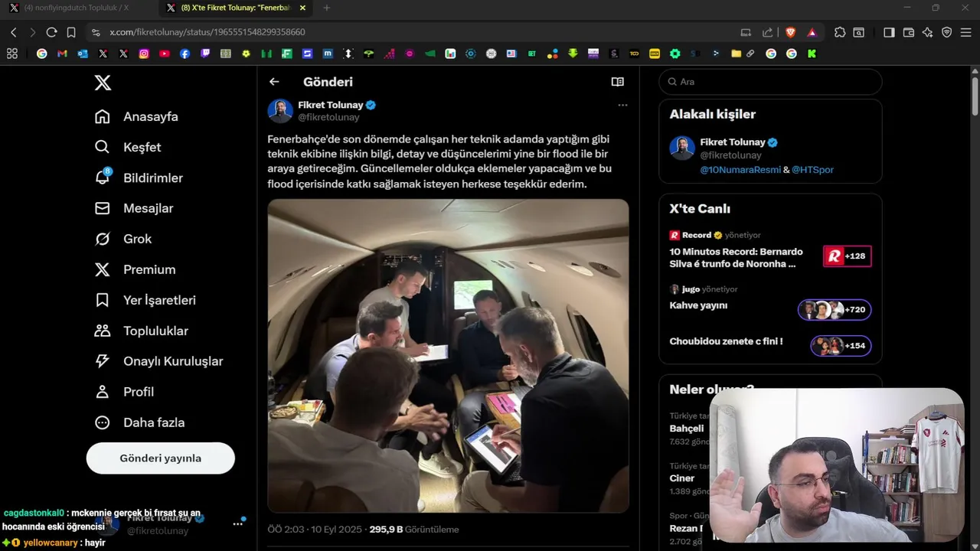Screen dimensions: 980x551
Task: Open Premium in sidebar
Action: pos(135,269)
